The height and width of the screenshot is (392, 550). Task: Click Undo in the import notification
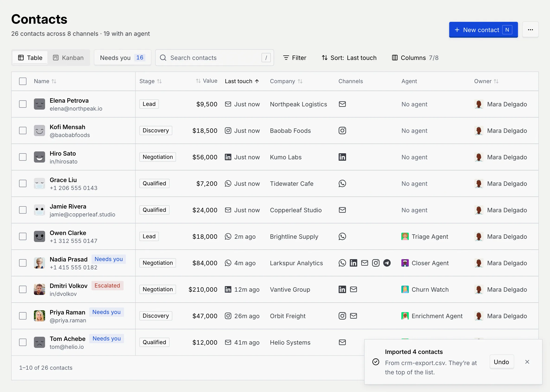(501, 362)
